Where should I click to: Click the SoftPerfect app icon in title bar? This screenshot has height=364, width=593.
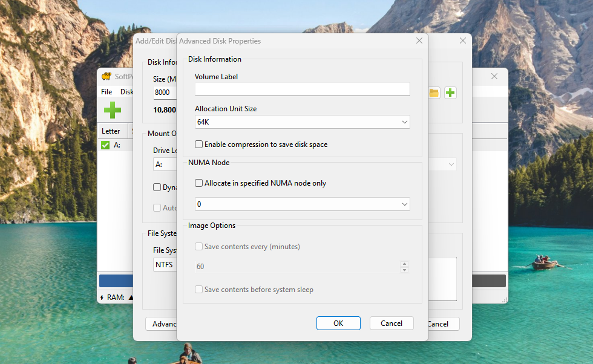point(106,77)
